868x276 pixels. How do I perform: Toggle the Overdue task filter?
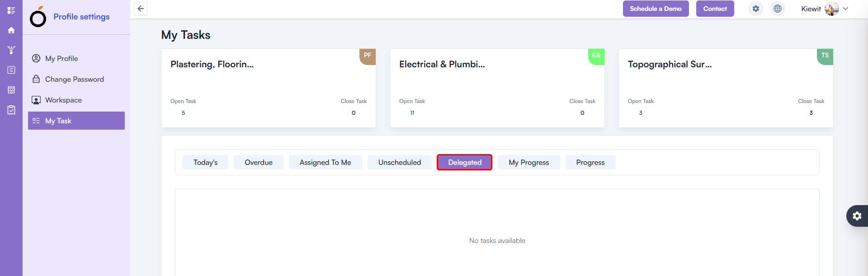pyautogui.click(x=258, y=162)
